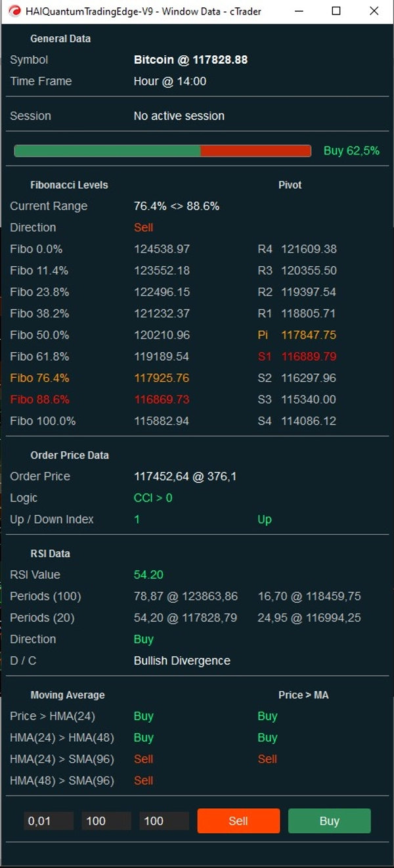Screen dimensions: 394x868
Task: Click the cTrader logo in title bar
Action: click(x=13, y=11)
